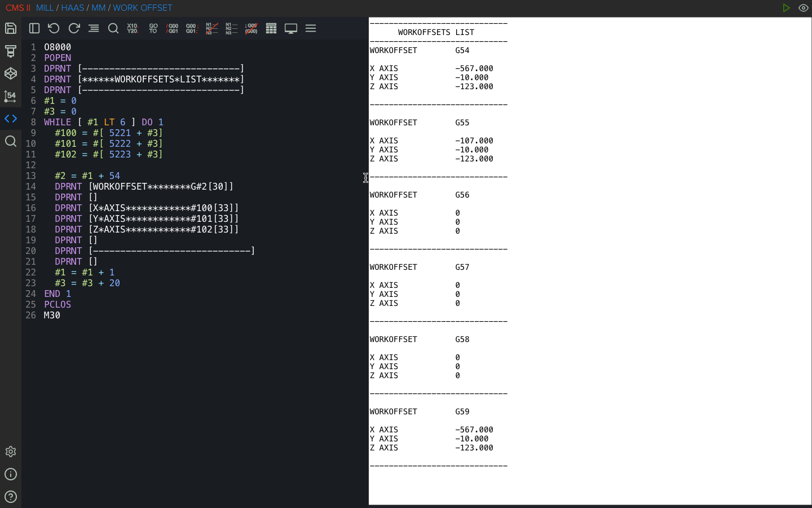Open the tool holder icon in the sidebar
The height and width of the screenshot is (508, 812).
coord(10,51)
